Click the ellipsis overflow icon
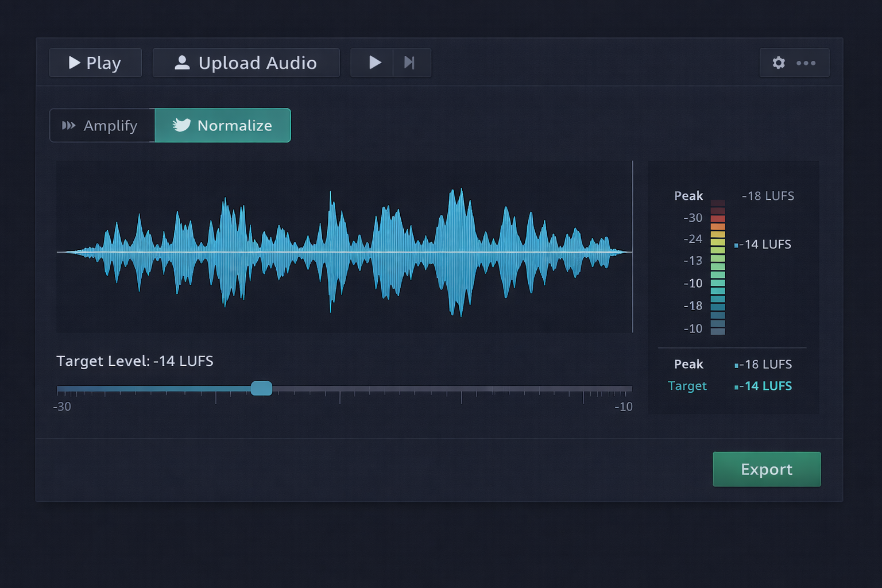This screenshot has width=882, height=588. (x=807, y=63)
